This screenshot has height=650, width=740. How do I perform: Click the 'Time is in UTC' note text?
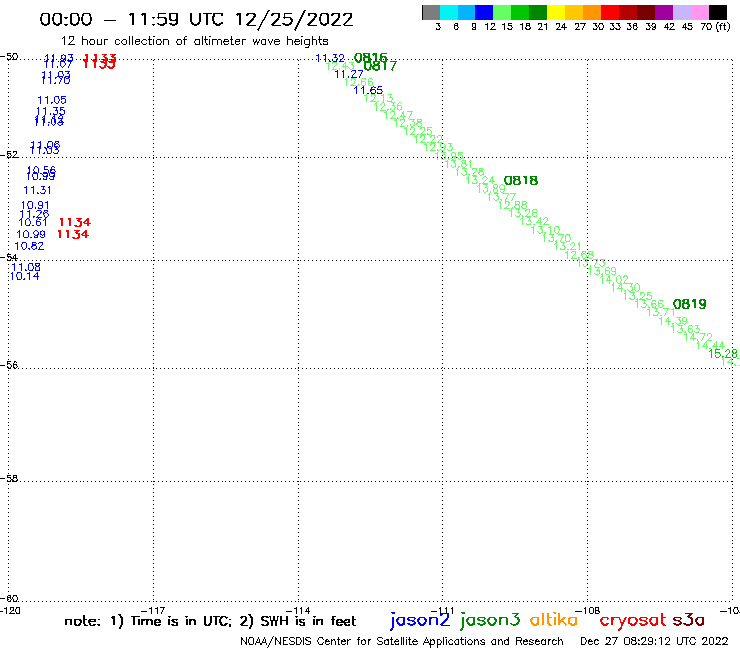pyautogui.click(x=179, y=621)
